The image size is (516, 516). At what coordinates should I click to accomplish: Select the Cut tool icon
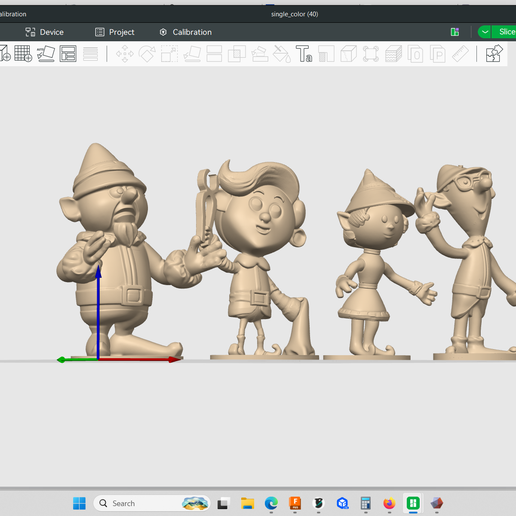click(214, 54)
